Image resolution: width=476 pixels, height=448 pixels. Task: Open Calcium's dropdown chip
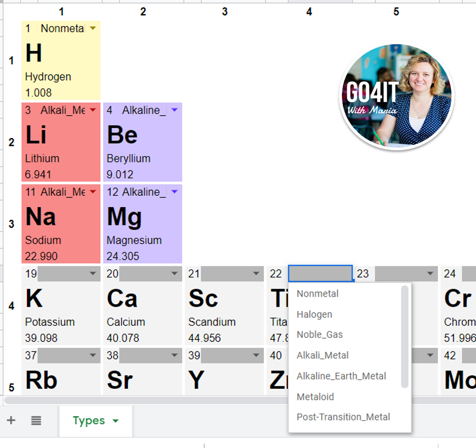pos(174,274)
